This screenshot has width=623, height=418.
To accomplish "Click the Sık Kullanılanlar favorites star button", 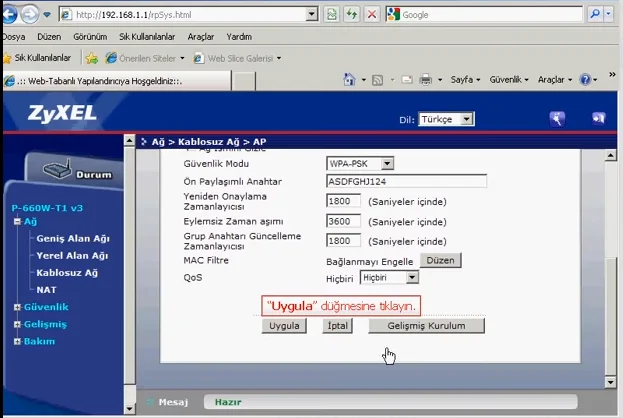I will (37, 58).
